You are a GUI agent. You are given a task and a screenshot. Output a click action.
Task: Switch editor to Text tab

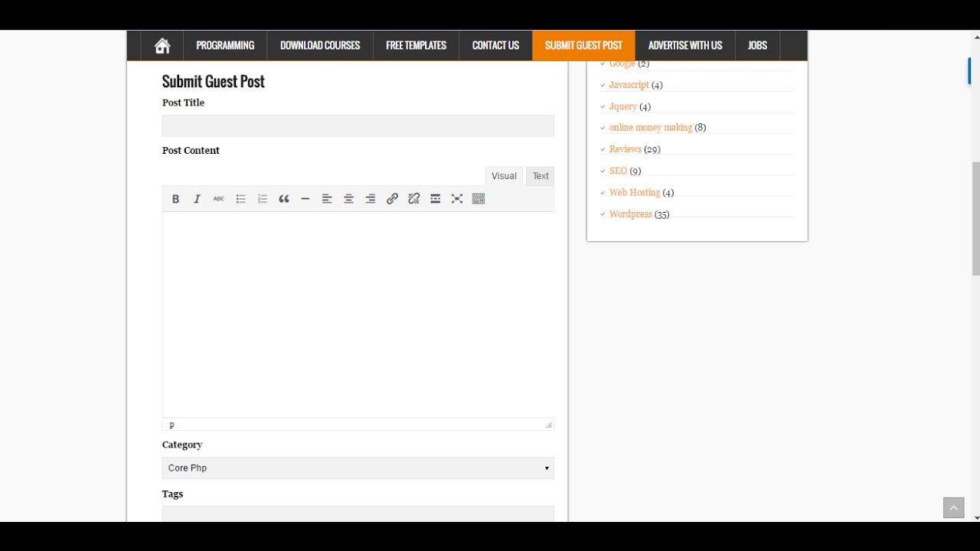coord(541,176)
